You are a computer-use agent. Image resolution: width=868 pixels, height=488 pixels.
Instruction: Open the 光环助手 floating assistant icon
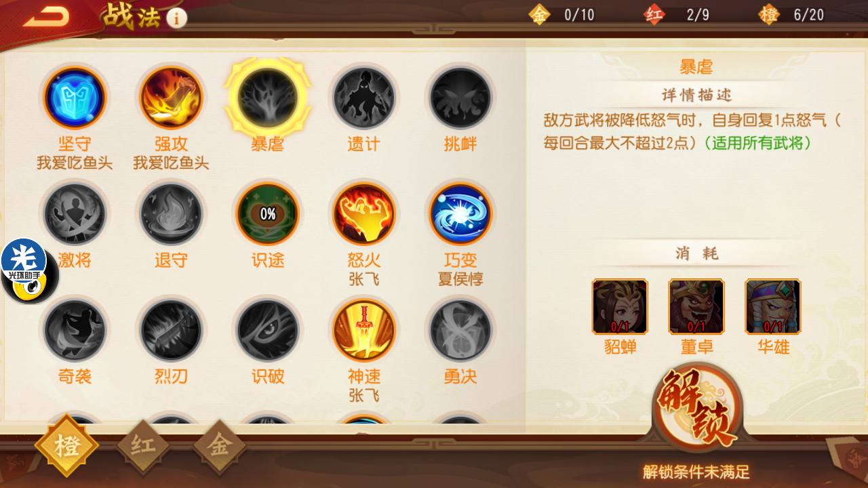click(28, 271)
